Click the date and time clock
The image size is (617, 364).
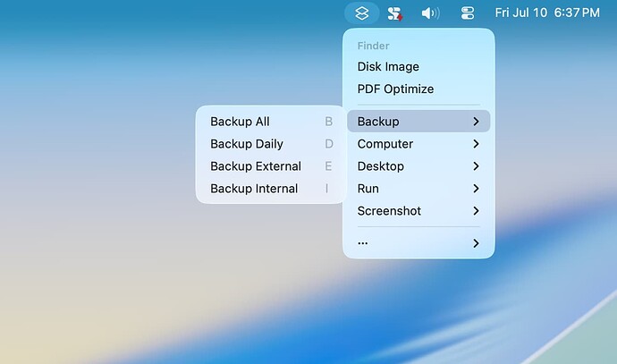pos(547,13)
